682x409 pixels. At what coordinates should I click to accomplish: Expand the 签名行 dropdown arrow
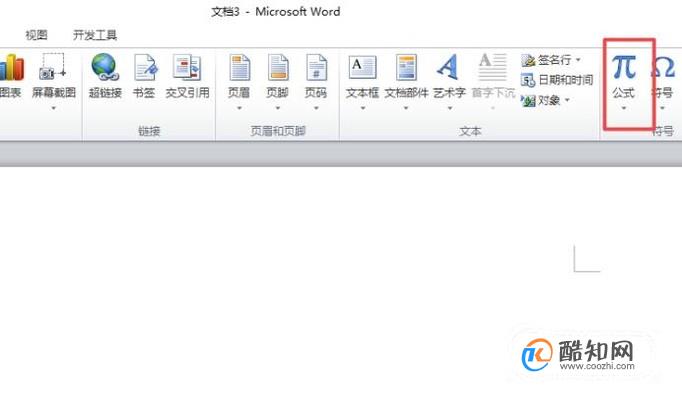(578, 60)
